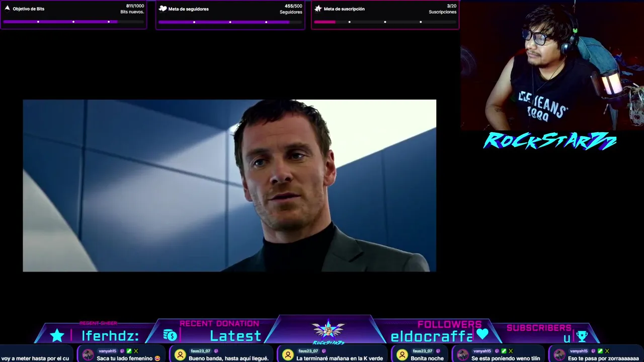The image size is (644, 362).
Task: Click avatar beside 'Se esta poniendo weno tilin'
Action: click(462, 355)
